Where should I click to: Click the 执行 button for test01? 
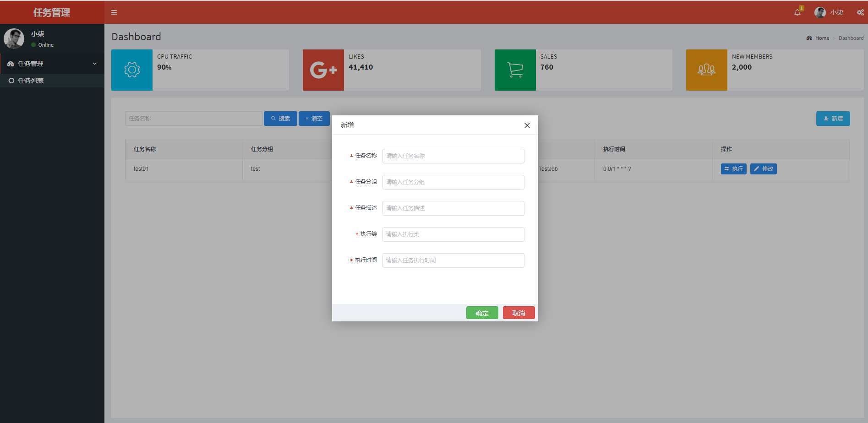point(733,169)
